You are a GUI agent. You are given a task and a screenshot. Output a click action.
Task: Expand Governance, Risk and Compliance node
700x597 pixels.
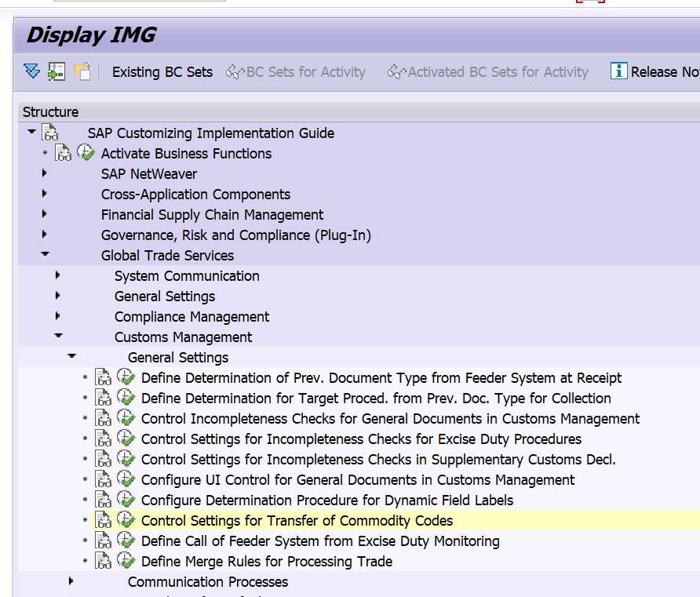pyautogui.click(x=44, y=235)
